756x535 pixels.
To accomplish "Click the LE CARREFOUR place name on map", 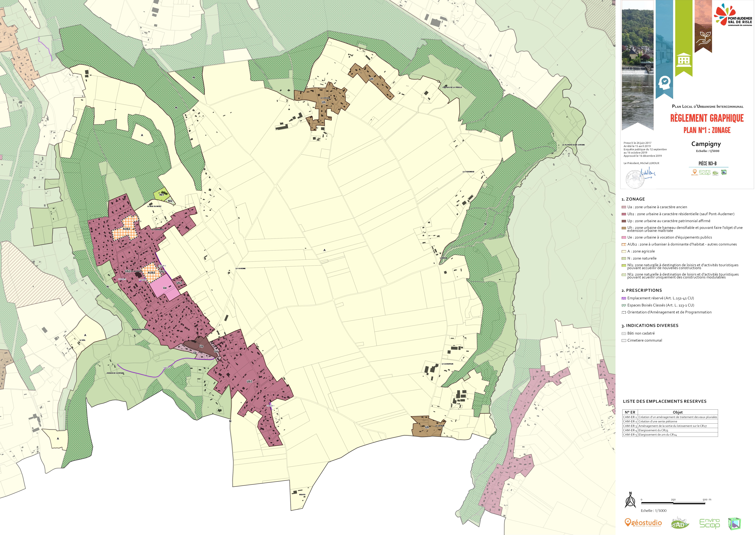I will [x=448, y=364].
